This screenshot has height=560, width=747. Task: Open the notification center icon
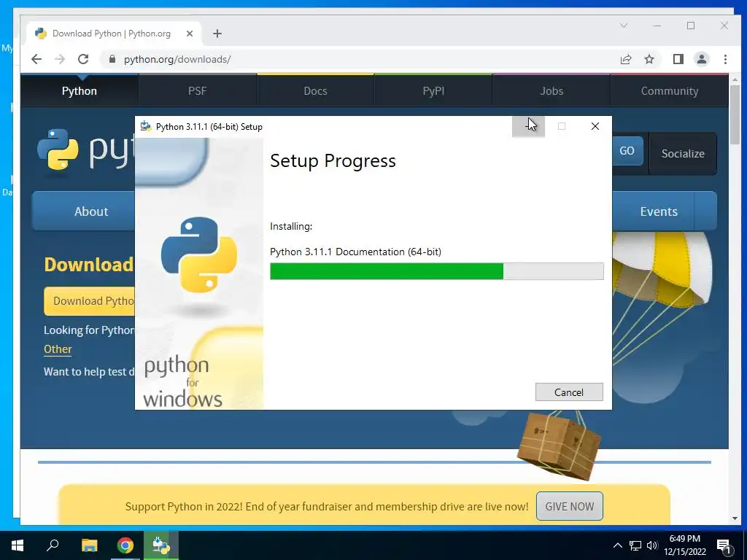[x=724, y=546]
